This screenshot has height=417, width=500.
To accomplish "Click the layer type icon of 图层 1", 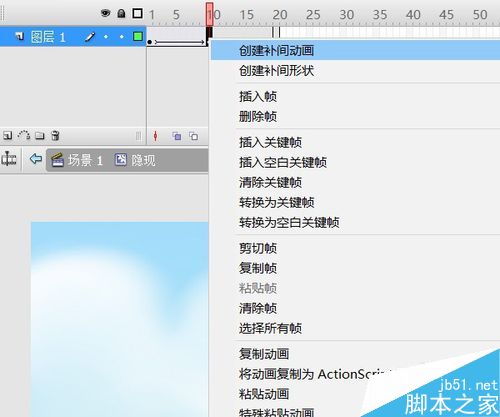I will coord(20,36).
